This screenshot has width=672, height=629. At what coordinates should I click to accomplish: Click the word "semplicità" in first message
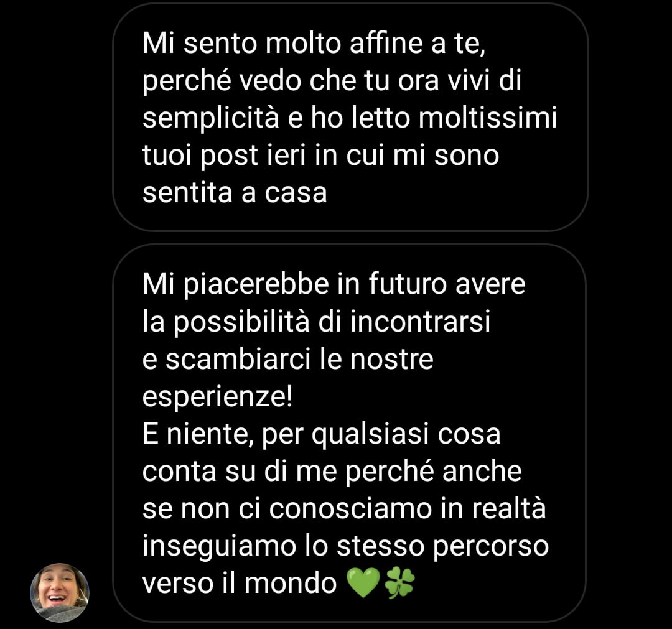pyautogui.click(x=210, y=119)
